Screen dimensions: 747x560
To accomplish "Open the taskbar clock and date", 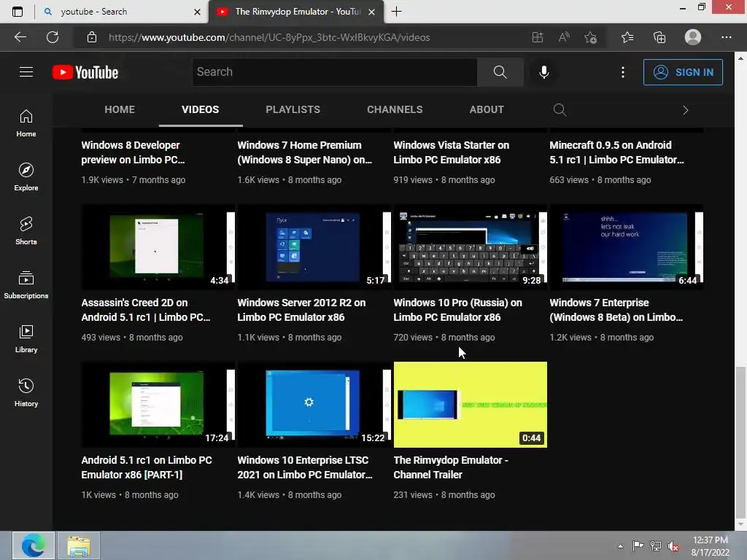I will 711,546.
